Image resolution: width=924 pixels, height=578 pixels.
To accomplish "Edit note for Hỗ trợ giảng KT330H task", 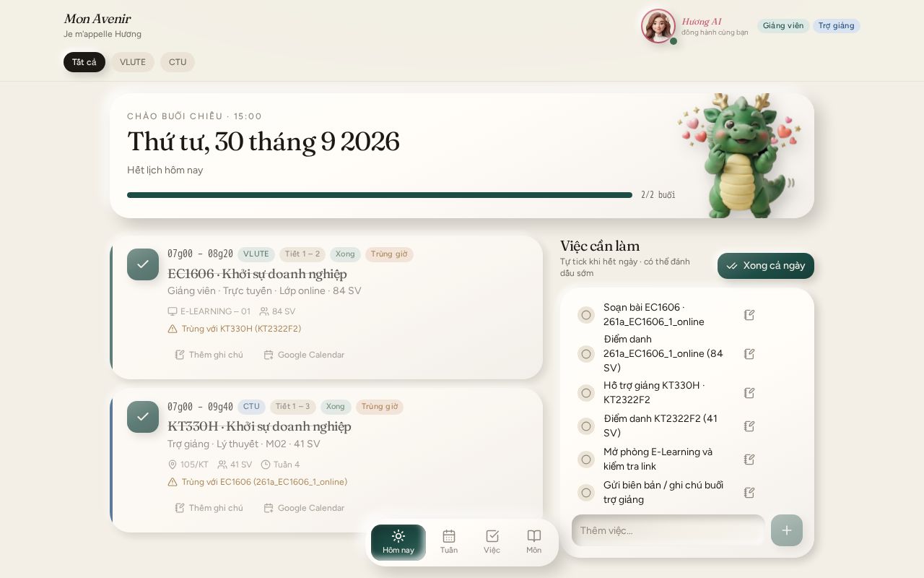I will pos(749,393).
